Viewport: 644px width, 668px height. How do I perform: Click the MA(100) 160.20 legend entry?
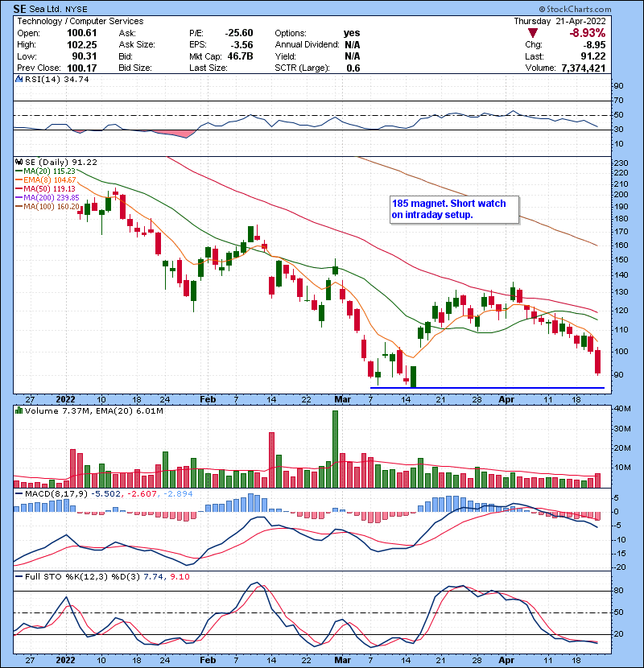[x=47, y=207]
